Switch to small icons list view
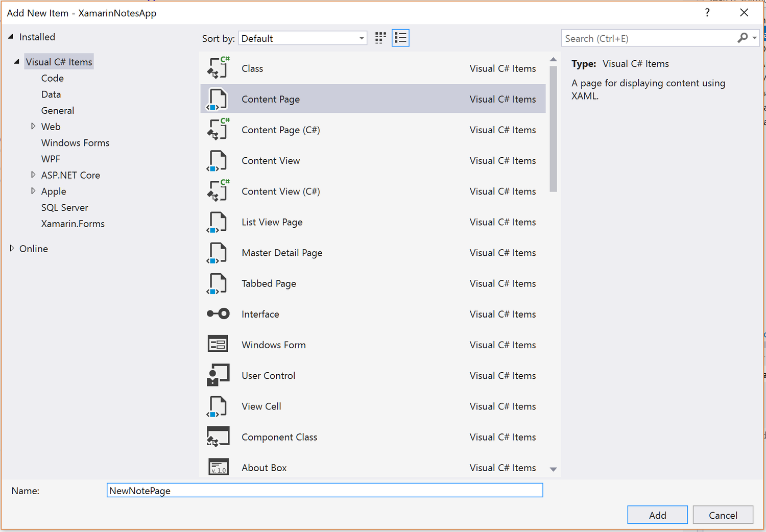 click(x=400, y=37)
